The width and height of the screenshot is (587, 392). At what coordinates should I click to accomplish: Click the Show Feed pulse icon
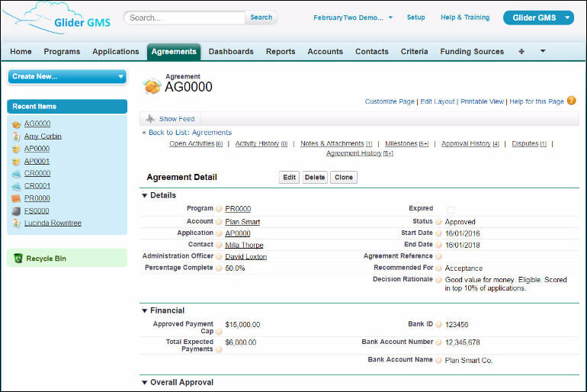[x=150, y=119]
